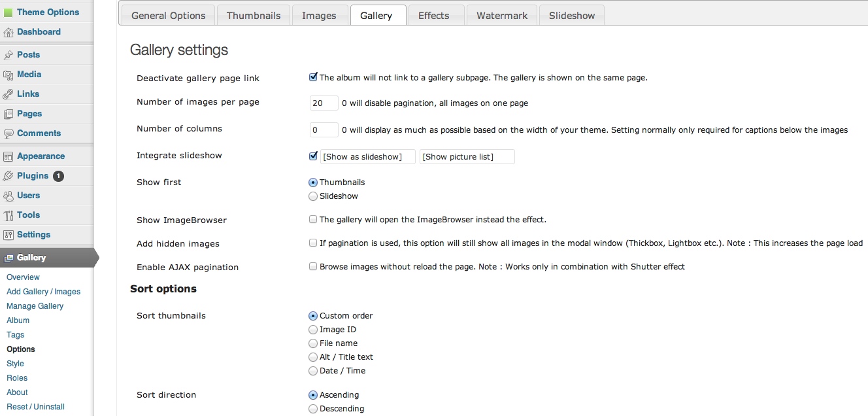Open the About submenu page

pos(17,392)
